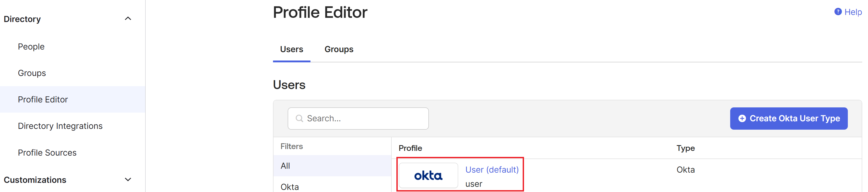Expand the Customizations section chevron
This screenshot has width=868, height=192.
point(128,180)
